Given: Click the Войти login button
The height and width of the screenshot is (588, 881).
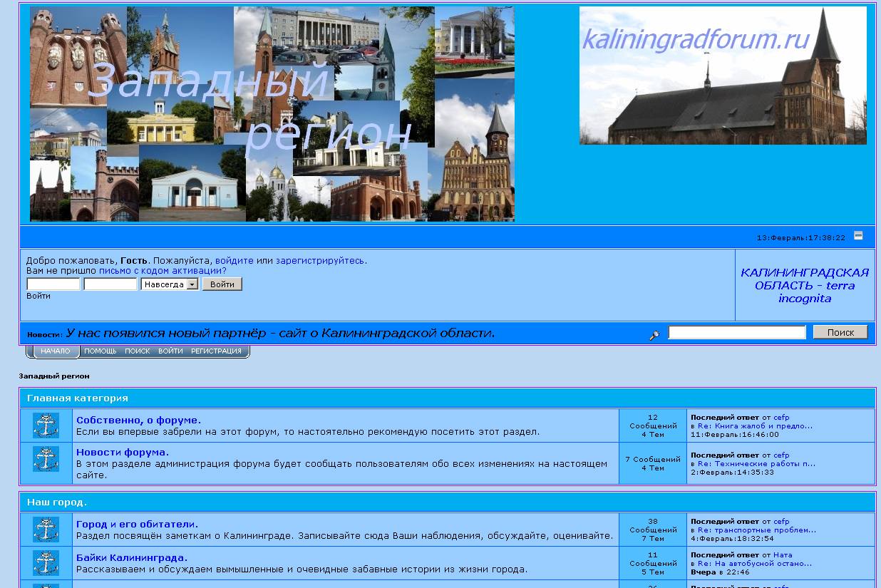Looking at the screenshot, I should (222, 284).
